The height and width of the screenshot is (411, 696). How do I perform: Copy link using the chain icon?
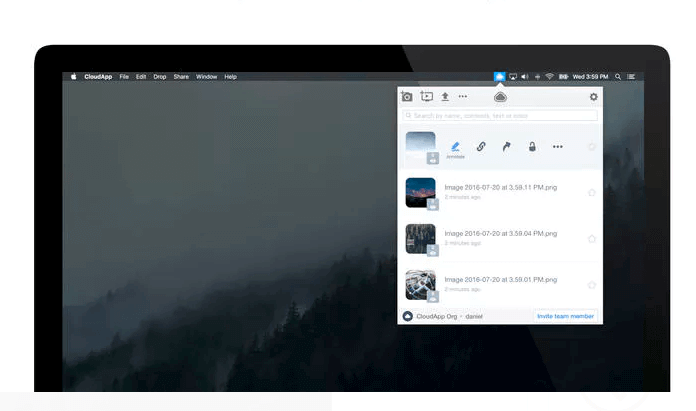pyautogui.click(x=481, y=146)
